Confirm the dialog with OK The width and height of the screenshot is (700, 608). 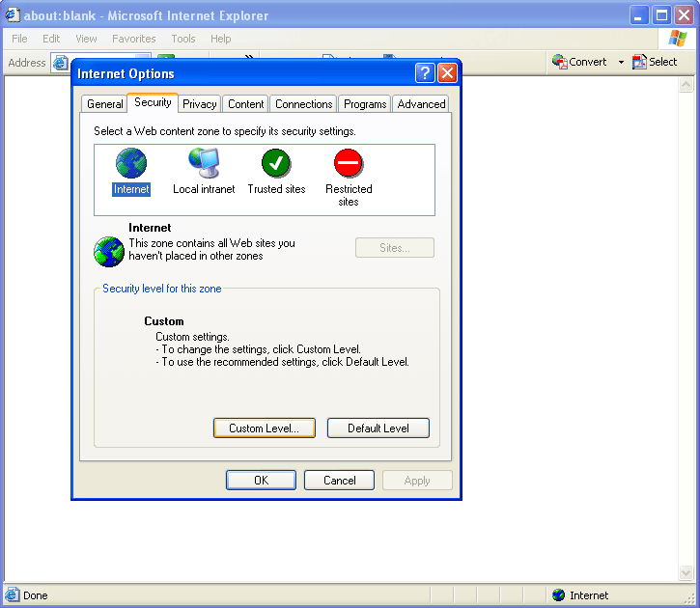pyautogui.click(x=261, y=481)
